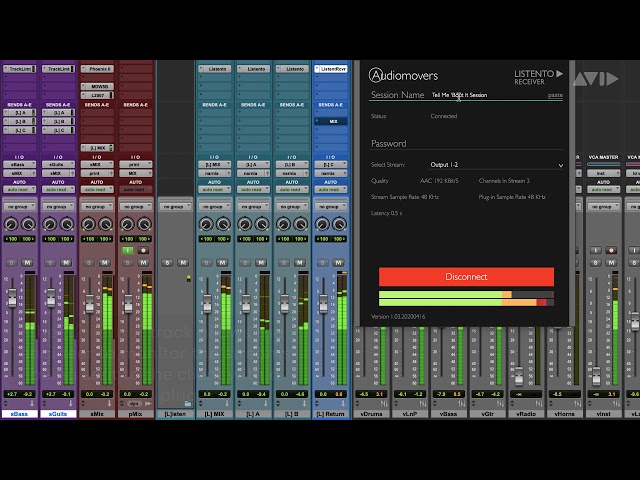The image size is (640, 480).
Task: Click the folder icon on [L]isten track
Action: tap(187, 404)
